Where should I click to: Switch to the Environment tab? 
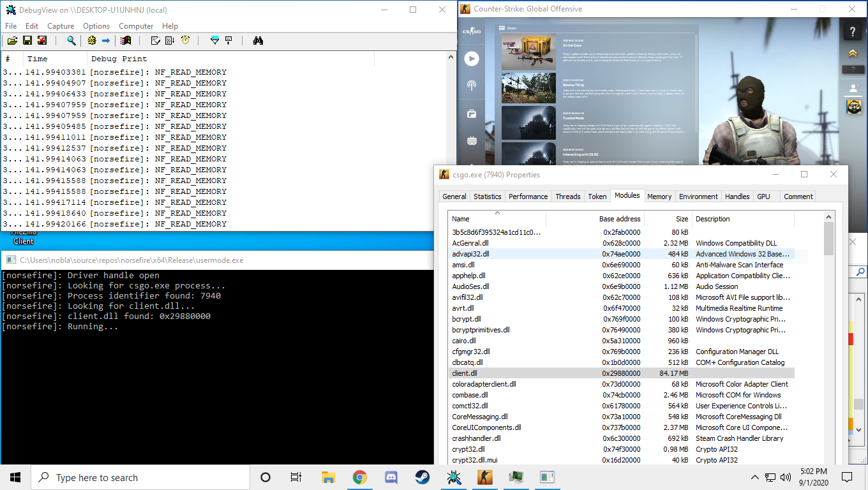pyautogui.click(x=698, y=197)
